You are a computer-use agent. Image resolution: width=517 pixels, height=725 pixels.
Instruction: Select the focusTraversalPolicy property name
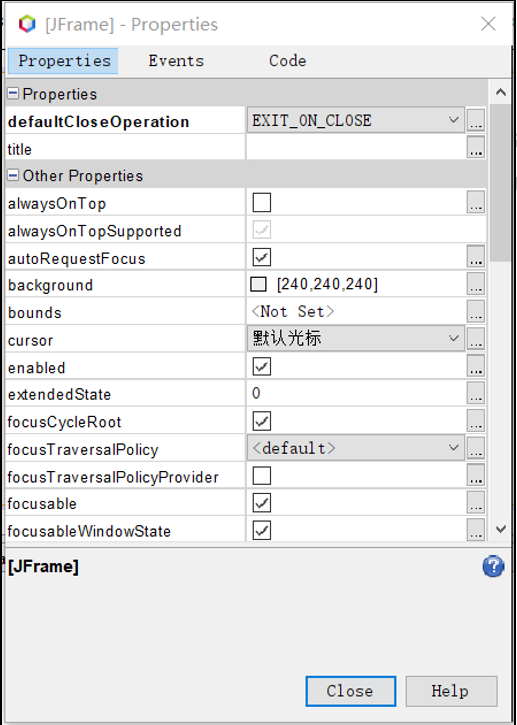[83, 449]
